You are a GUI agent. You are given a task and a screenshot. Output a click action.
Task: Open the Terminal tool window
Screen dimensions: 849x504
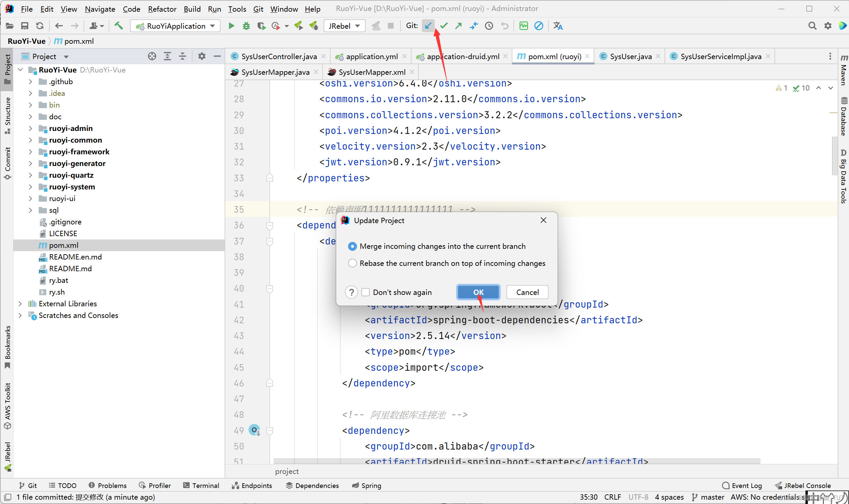[x=201, y=485]
